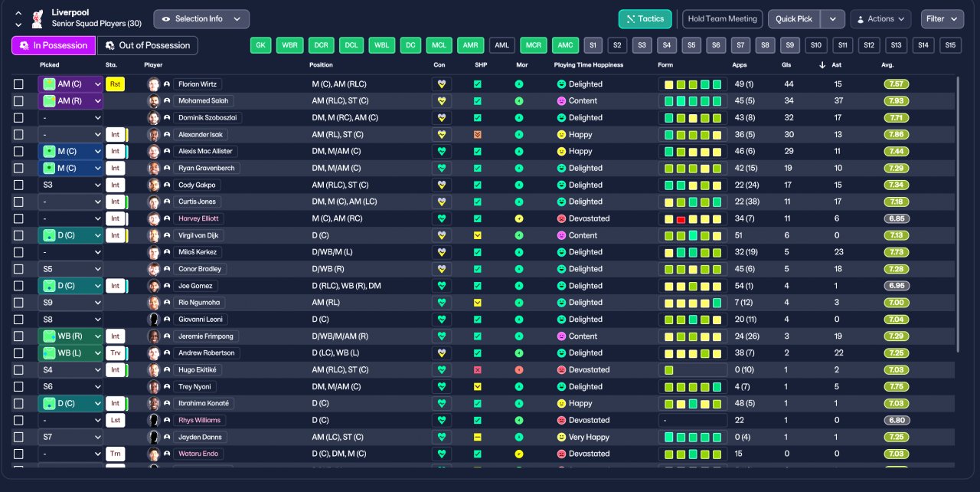Sort by the Avg. column header
This screenshot has height=492, width=980.
pyautogui.click(x=887, y=65)
